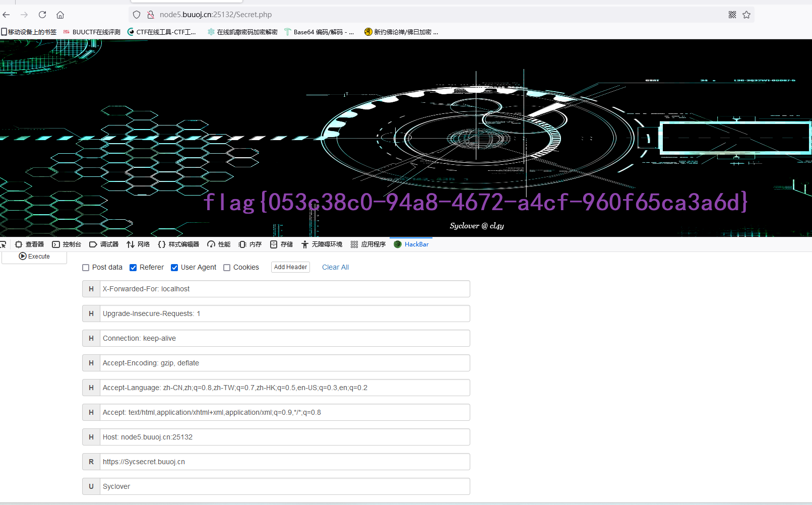Open the 无障碍环境 (Accessibility) panel

click(322, 244)
